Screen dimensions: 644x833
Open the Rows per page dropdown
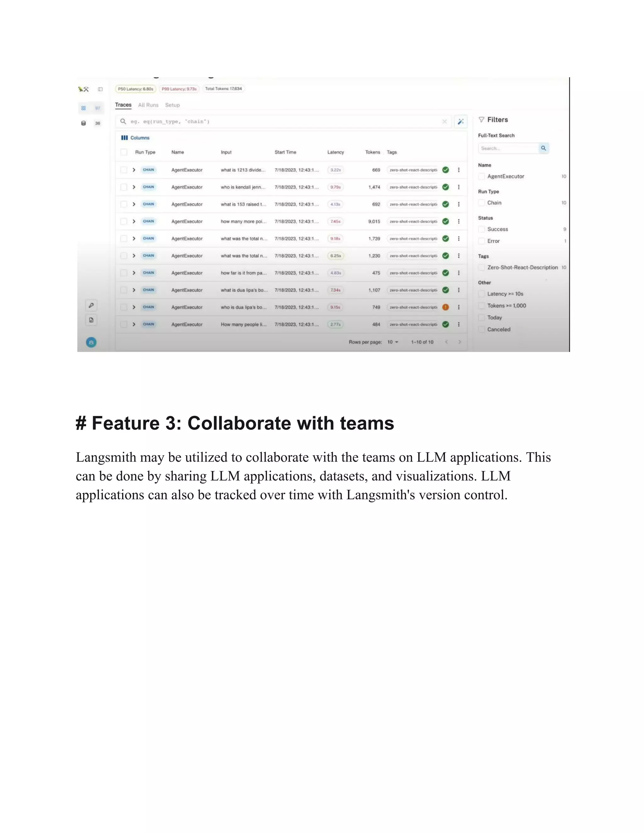tap(392, 342)
